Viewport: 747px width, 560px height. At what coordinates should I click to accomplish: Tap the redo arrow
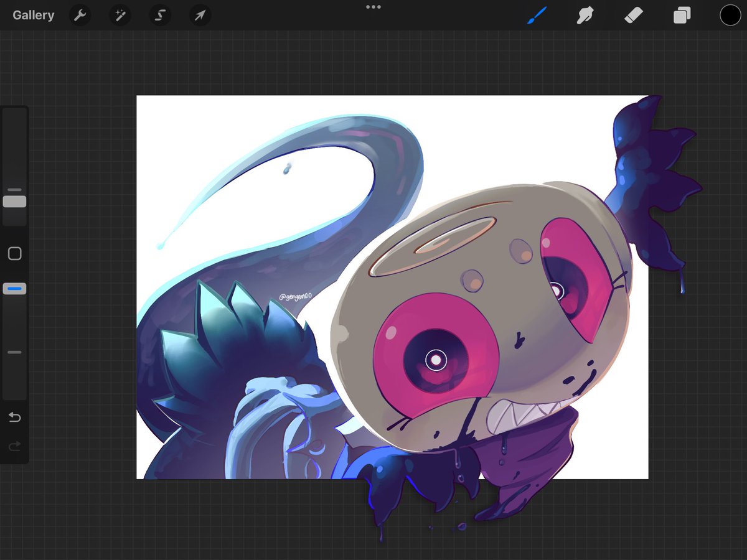pos(14,446)
